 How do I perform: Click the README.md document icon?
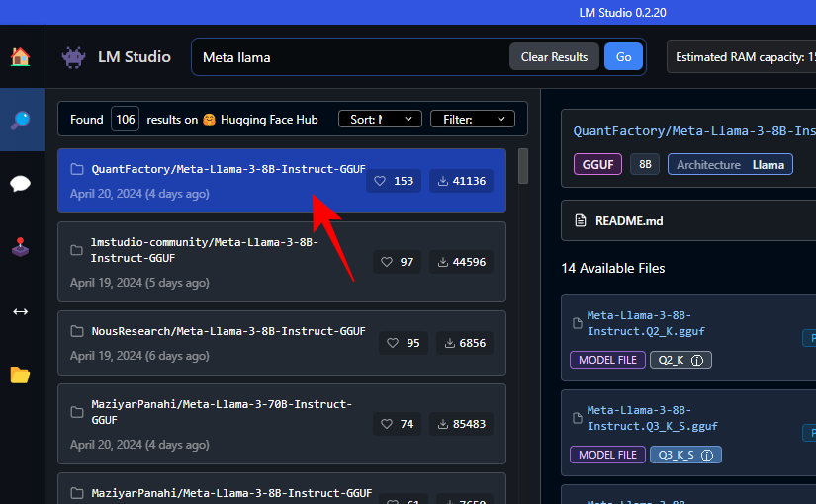[x=581, y=220]
